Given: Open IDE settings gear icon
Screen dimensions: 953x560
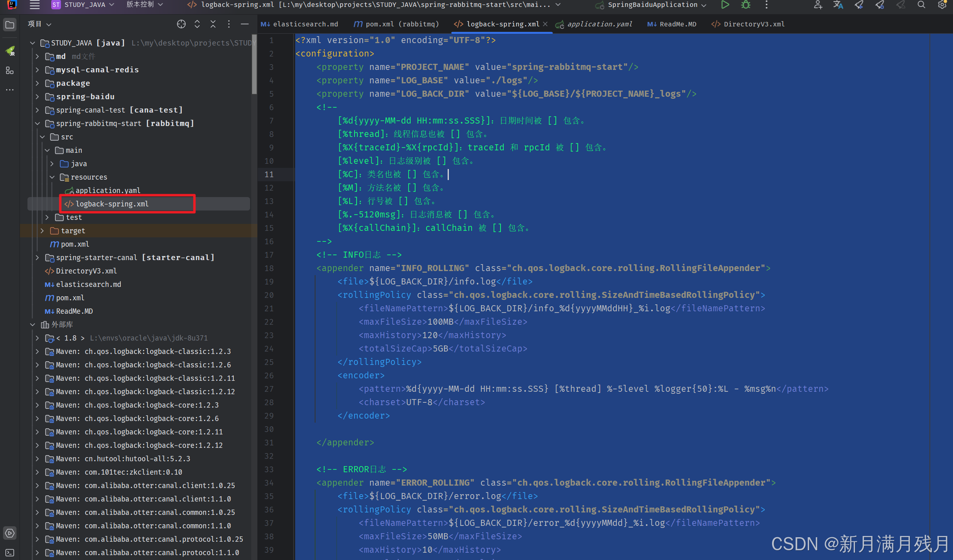Looking at the screenshot, I should (942, 5).
